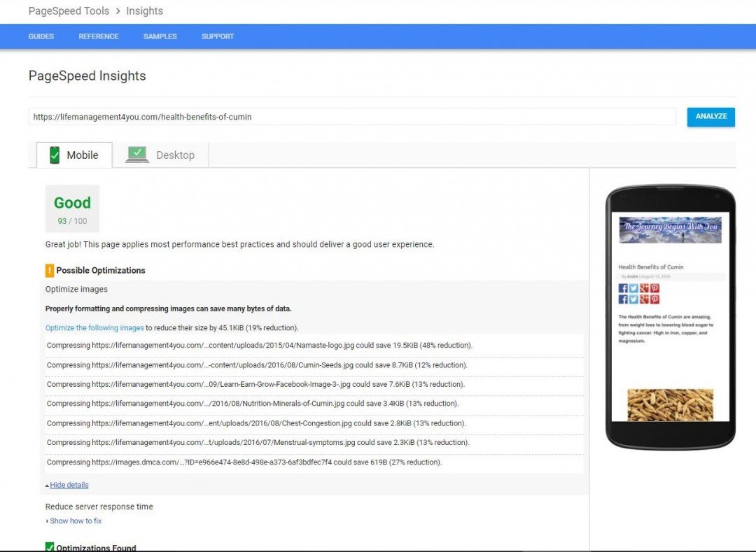Click the PageSpeed Tools breadcrumb link
The image size is (756, 552).
click(69, 11)
